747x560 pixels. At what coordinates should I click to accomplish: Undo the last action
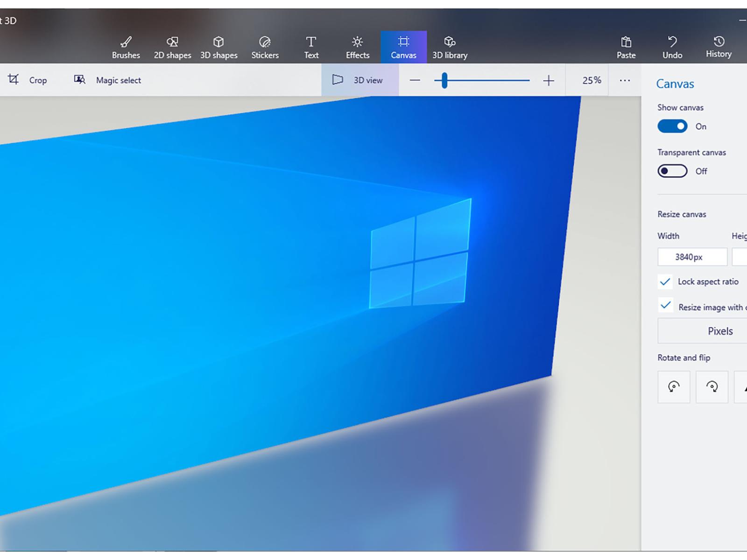coord(672,47)
